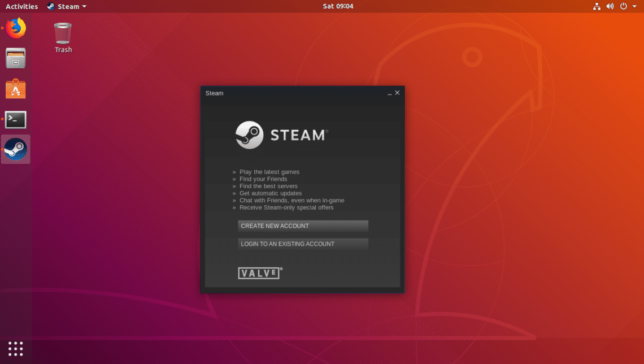Choose LOGIN TO AN EXISTING ACCOUNT
Viewport: 644px width, 364px height.
pos(303,244)
